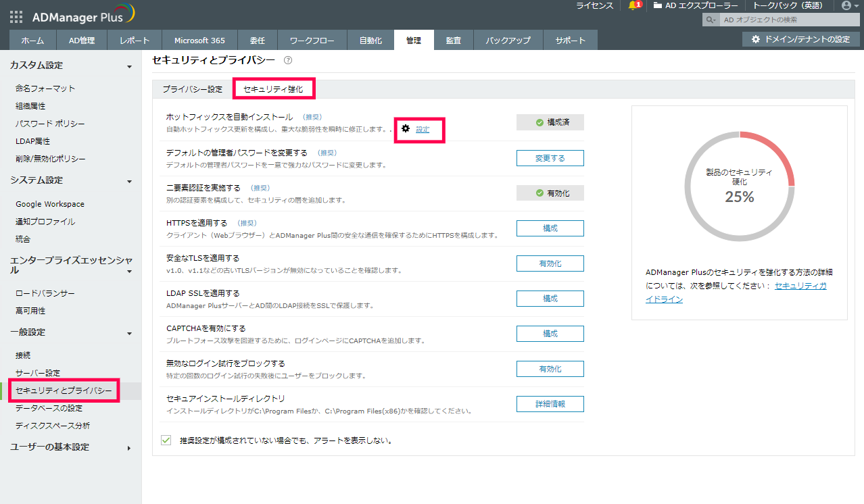Click the help question mark icon
Screen dimensions: 864x504
(288, 60)
